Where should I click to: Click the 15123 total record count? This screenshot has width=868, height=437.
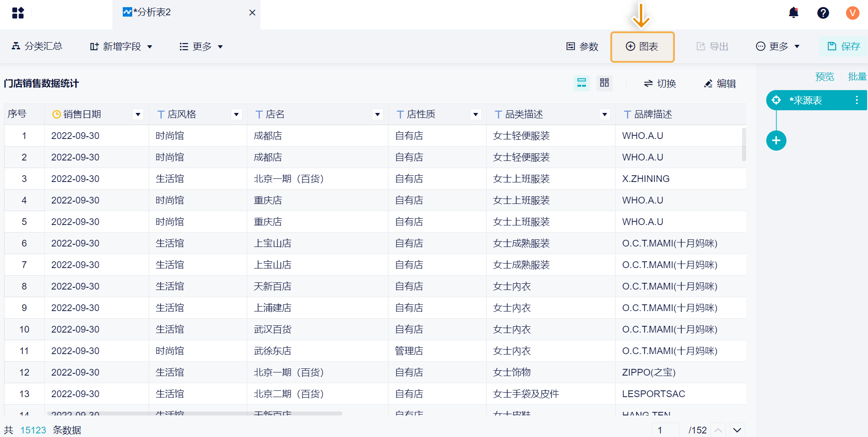click(x=33, y=430)
